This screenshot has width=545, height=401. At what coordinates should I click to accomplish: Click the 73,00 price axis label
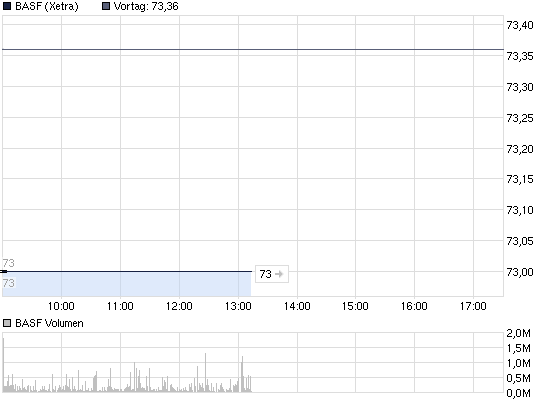coord(520,272)
